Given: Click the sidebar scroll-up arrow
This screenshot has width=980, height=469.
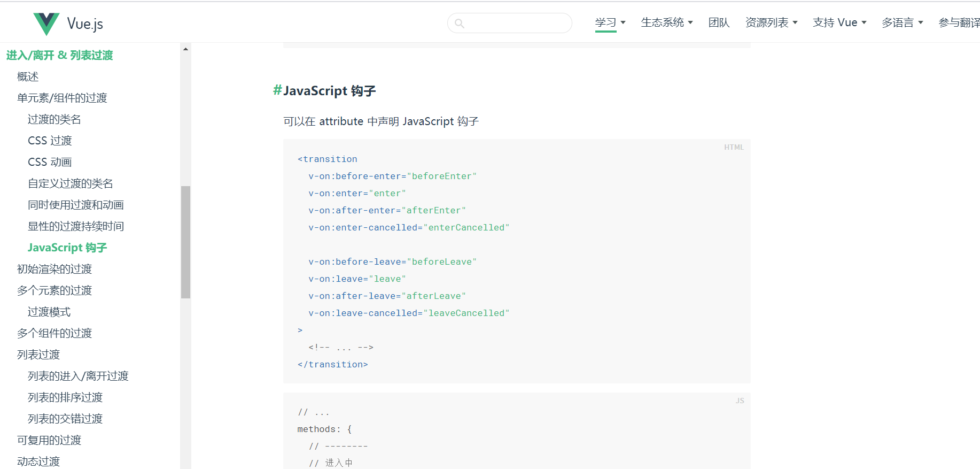Looking at the screenshot, I should coord(185,49).
